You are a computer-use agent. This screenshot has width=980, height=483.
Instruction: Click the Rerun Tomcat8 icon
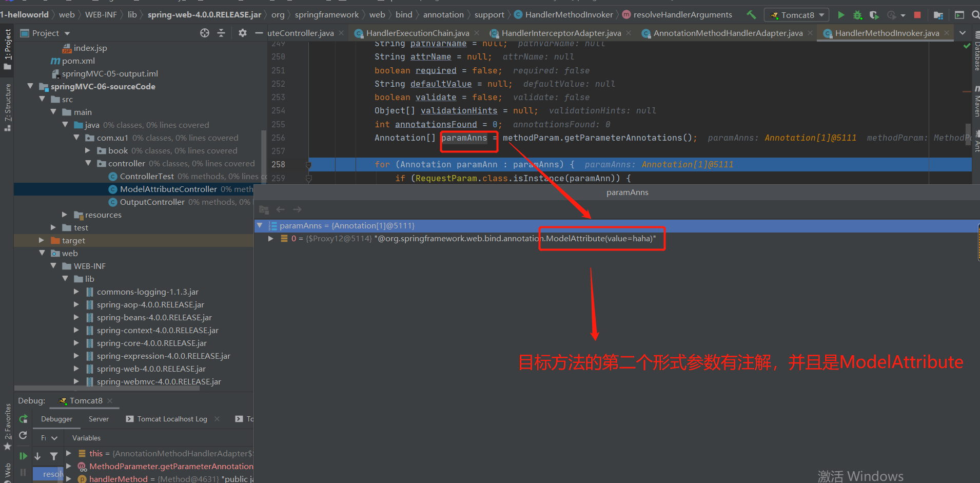[x=23, y=419]
